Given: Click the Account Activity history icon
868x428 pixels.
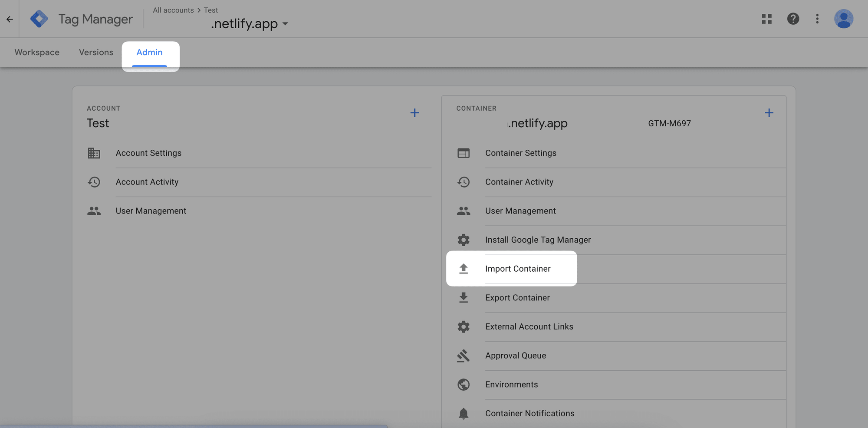Looking at the screenshot, I should pyautogui.click(x=94, y=182).
